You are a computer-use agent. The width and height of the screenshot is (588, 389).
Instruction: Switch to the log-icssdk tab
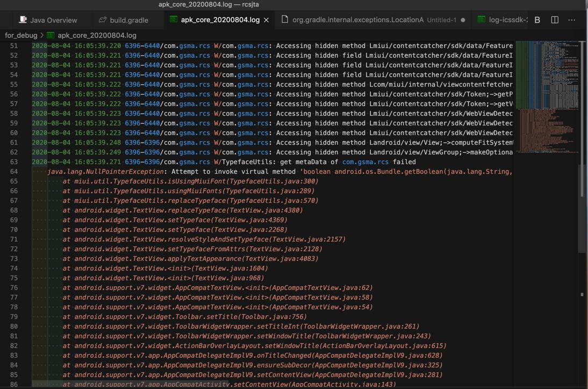(x=503, y=20)
